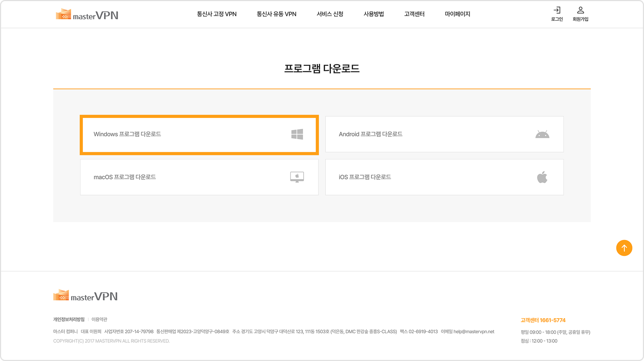This screenshot has width=644, height=361.
Task: Open the 이용약관 footer link
Action: point(99,319)
